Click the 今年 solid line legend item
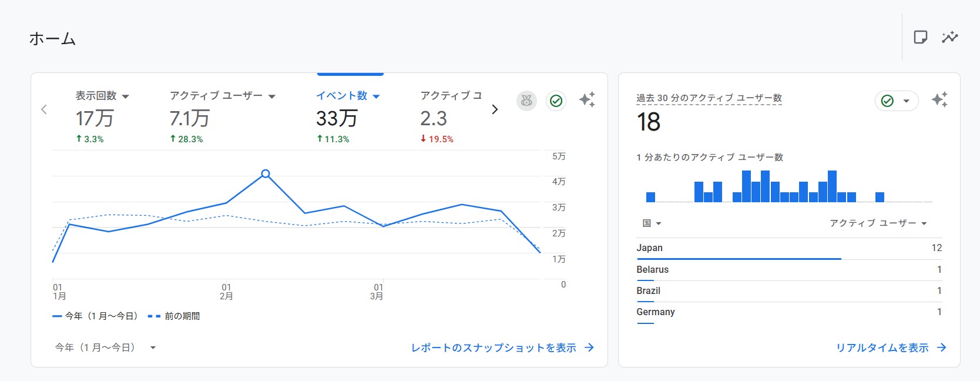Screen dimensions: 980x381 95,316
